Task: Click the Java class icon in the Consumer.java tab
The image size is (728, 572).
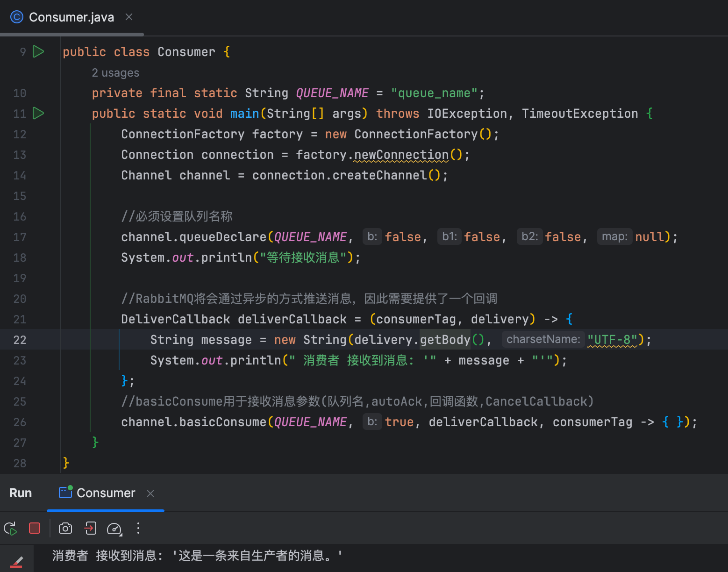Action: click(17, 17)
